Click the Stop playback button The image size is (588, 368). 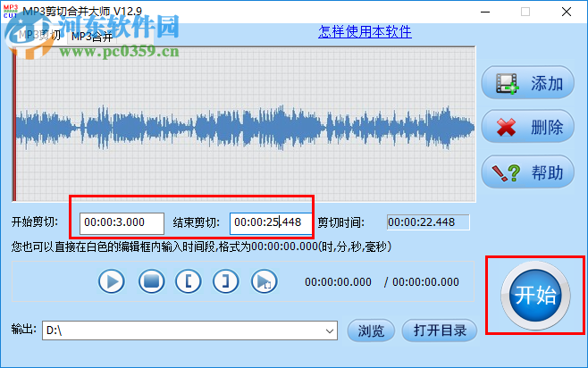click(x=152, y=281)
